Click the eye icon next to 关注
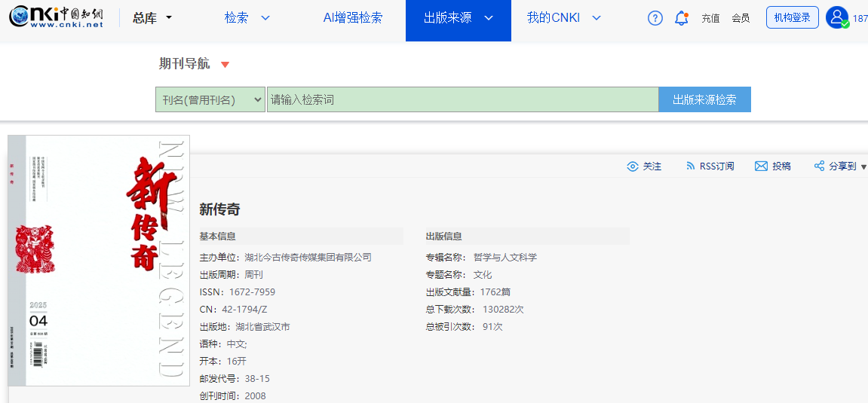The width and height of the screenshot is (868, 403). [x=632, y=166]
